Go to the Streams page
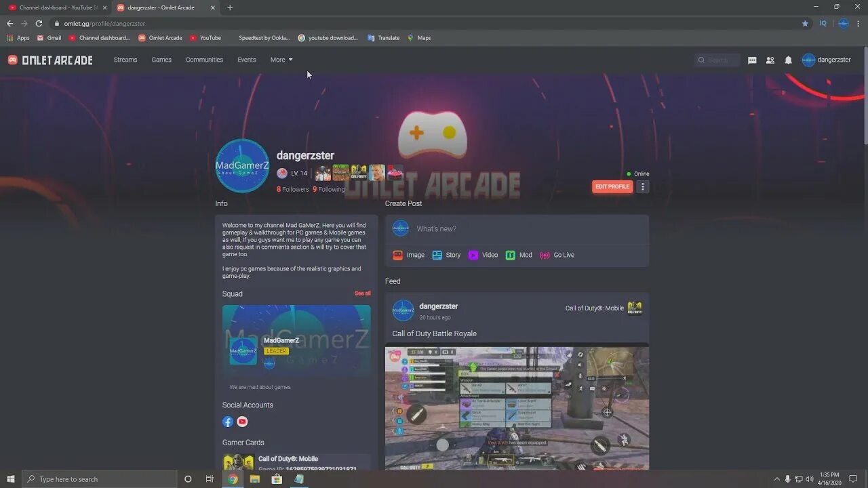Image resolution: width=868 pixels, height=488 pixels. [125, 60]
